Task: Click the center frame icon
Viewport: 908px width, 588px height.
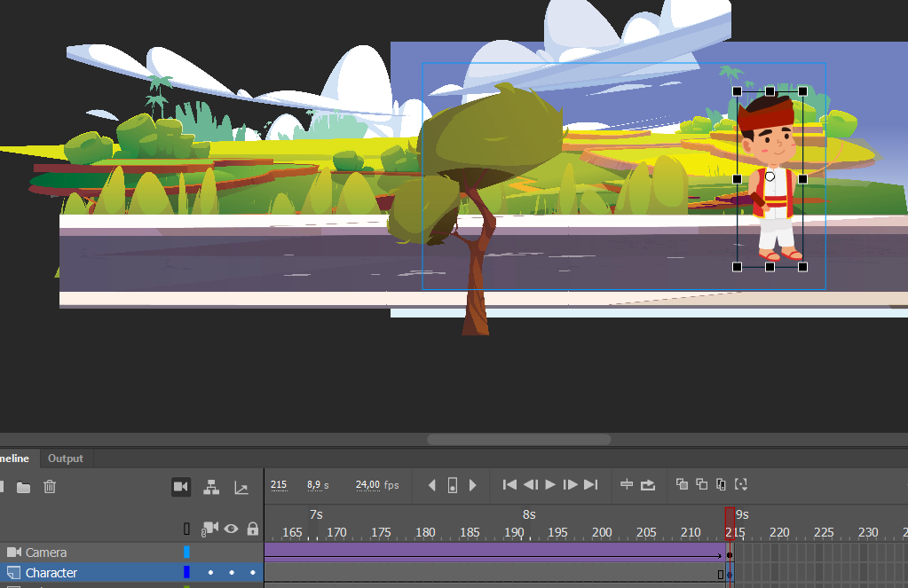Action: [627, 484]
